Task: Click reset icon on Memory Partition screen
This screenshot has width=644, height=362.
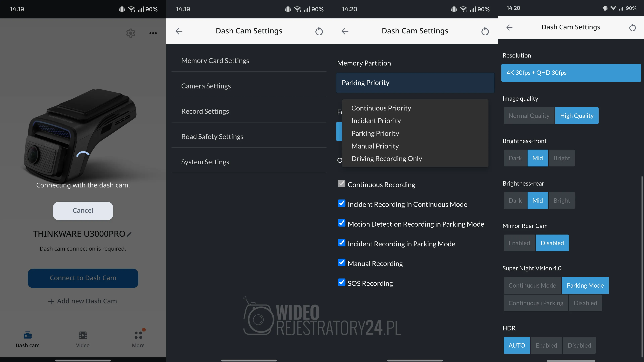Action: point(485,31)
